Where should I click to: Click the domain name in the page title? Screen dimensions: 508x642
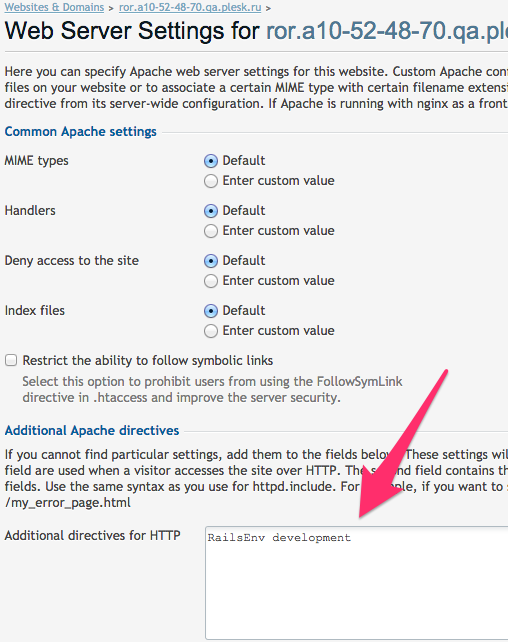[x=387, y=31]
